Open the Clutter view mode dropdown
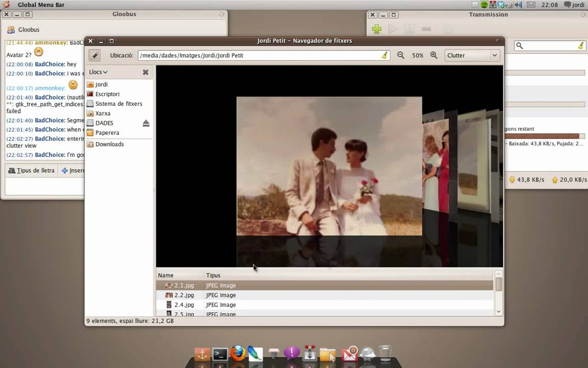 472,55
